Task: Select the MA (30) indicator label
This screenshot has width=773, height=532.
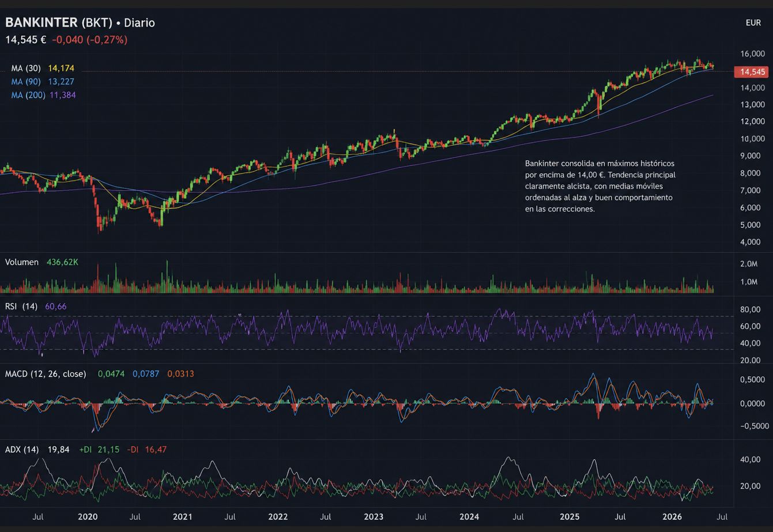Action: (x=26, y=68)
